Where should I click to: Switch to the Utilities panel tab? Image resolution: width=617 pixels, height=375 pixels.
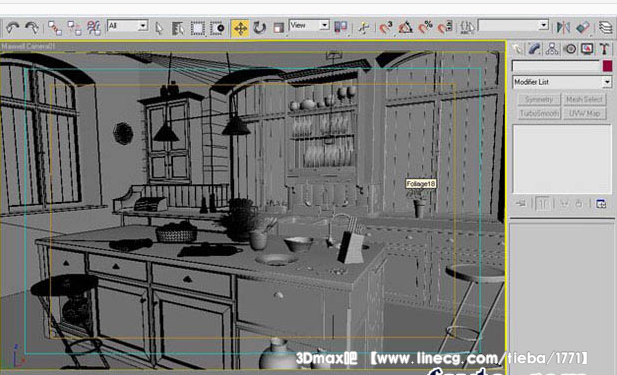[x=604, y=49]
